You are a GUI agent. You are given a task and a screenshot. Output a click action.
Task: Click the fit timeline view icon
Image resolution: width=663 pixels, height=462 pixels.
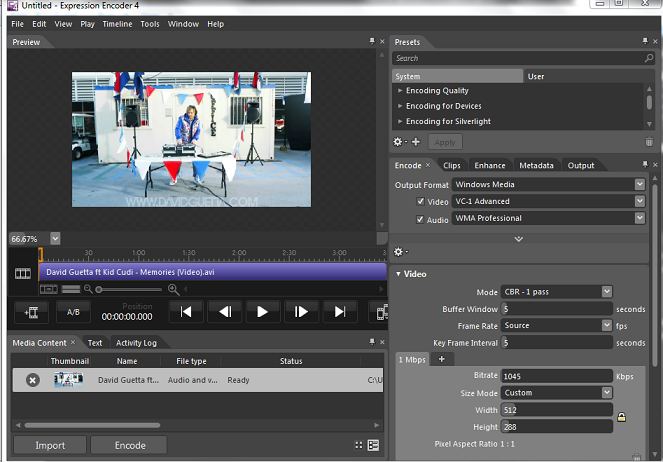(49, 289)
